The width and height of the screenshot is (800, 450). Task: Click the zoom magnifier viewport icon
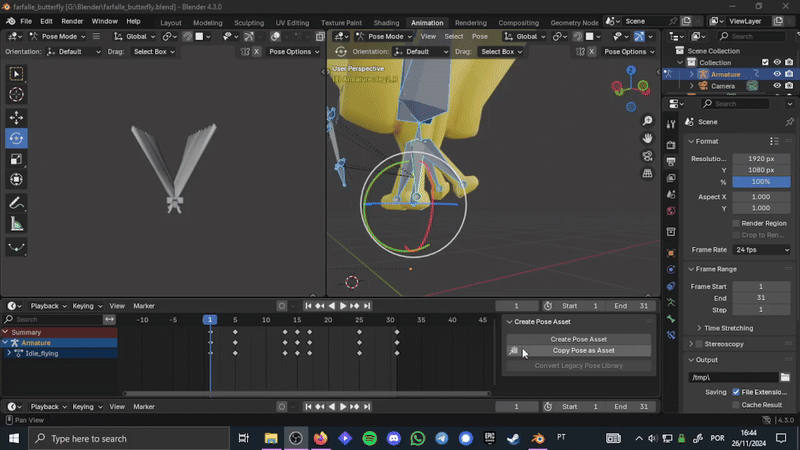648,119
